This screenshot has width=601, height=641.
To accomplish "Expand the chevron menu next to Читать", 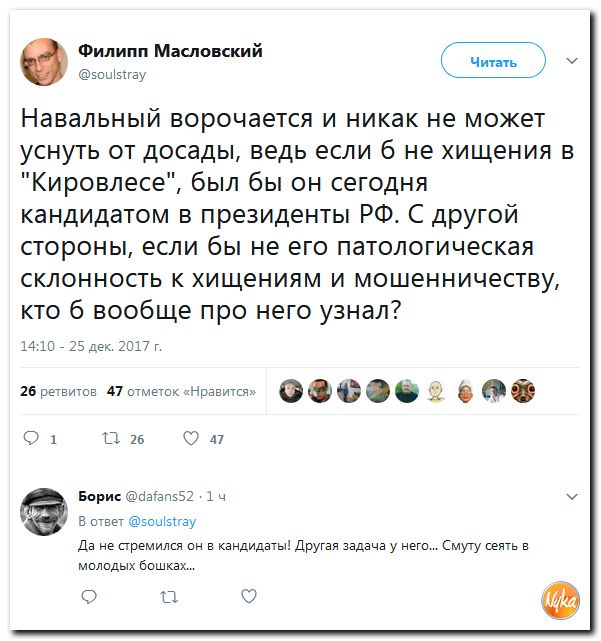I will [572, 61].
